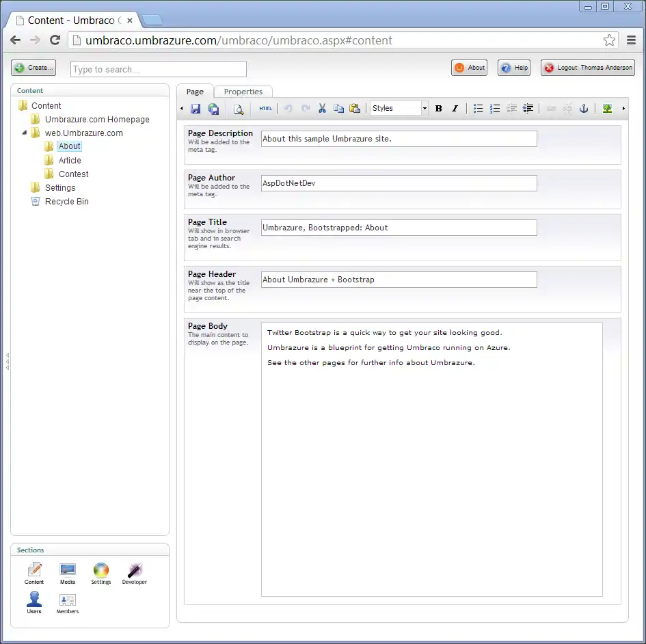The height and width of the screenshot is (644, 646).
Task: Toggle the numbered list icon
Action: pyautogui.click(x=495, y=109)
